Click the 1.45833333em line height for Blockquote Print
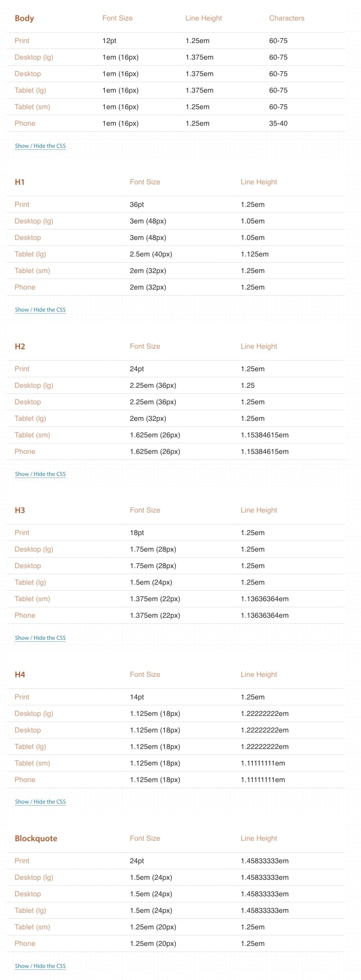The width and height of the screenshot is (361, 980). click(264, 861)
